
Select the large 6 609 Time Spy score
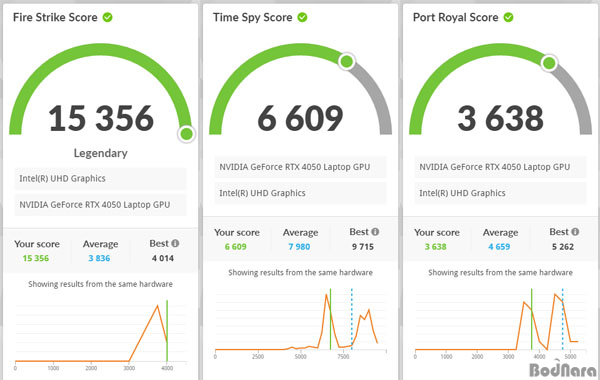[x=300, y=118]
